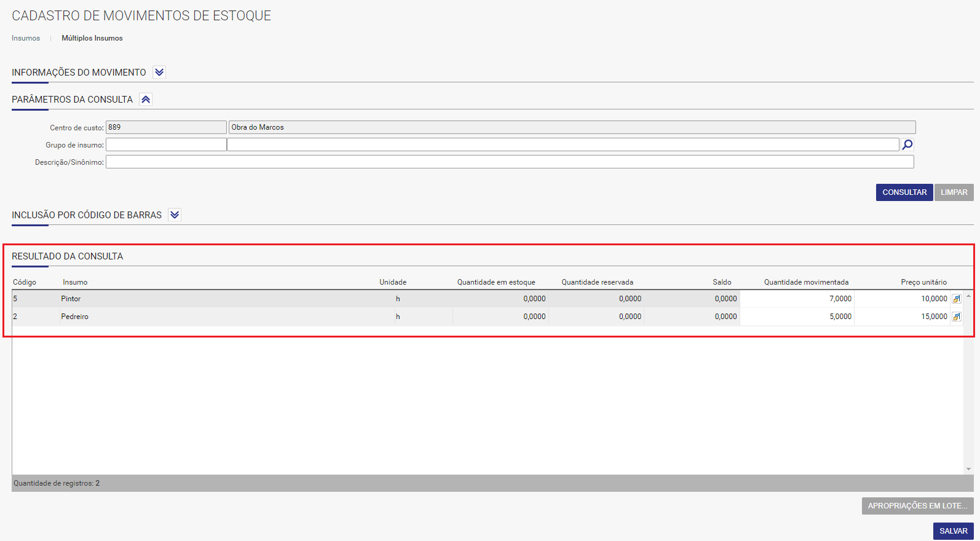Click the Quantidade em estoque column header

496,282
